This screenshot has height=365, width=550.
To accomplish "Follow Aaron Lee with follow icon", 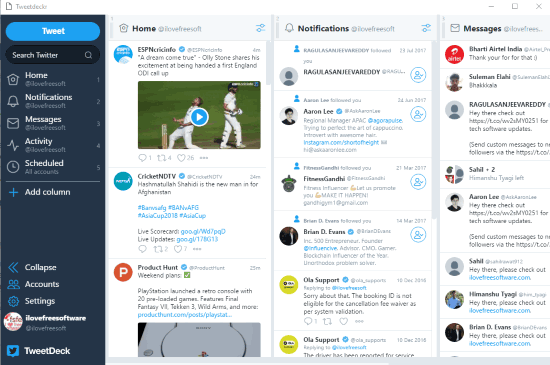I will [418, 114].
